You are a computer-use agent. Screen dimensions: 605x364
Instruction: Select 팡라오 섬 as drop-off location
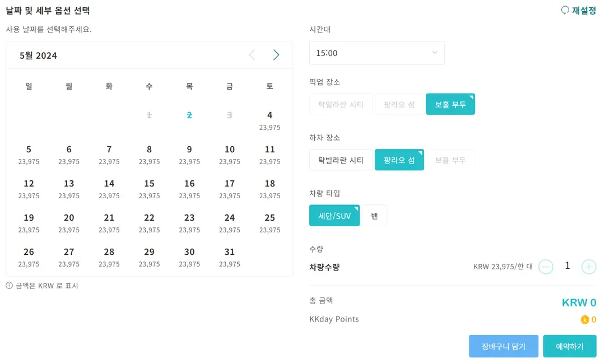pos(399,160)
